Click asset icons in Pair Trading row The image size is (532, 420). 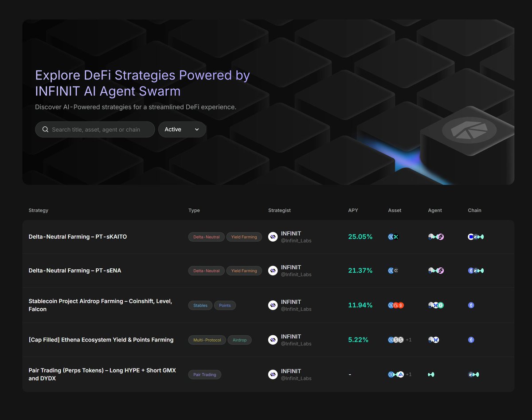(x=396, y=374)
